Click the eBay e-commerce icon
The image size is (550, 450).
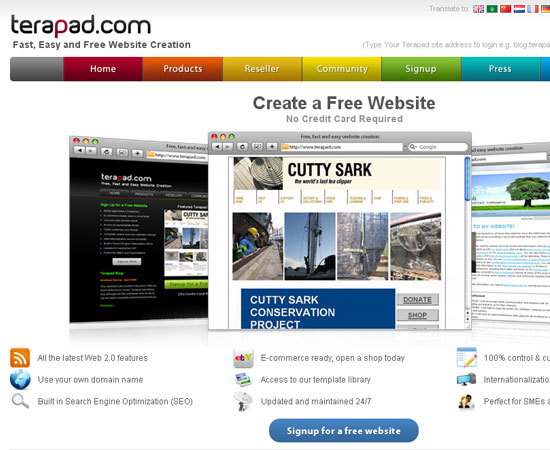pos(243,358)
